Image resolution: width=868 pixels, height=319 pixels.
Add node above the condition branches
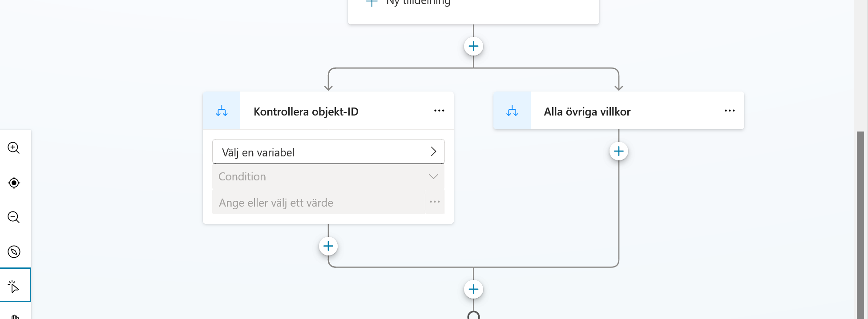tap(473, 46)
